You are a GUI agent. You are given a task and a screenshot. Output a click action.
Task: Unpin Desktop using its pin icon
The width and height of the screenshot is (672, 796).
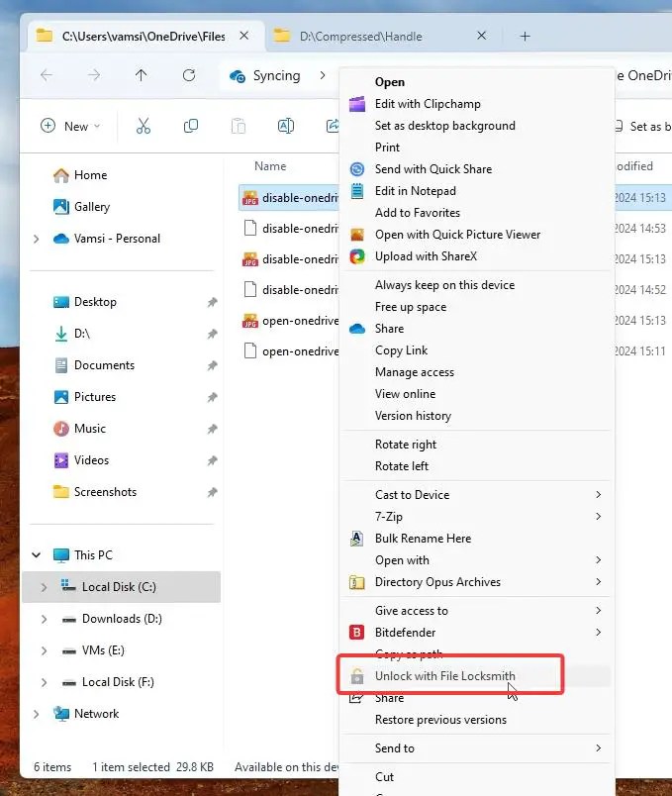[212, 303]
